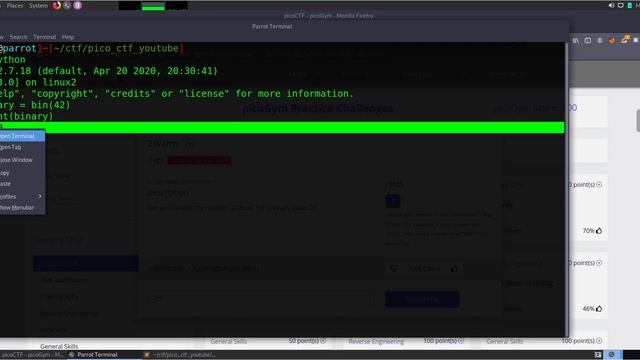Screen dimensions: 640x360
Task: Choose Copy from context menu
Action: click(22, 173)
